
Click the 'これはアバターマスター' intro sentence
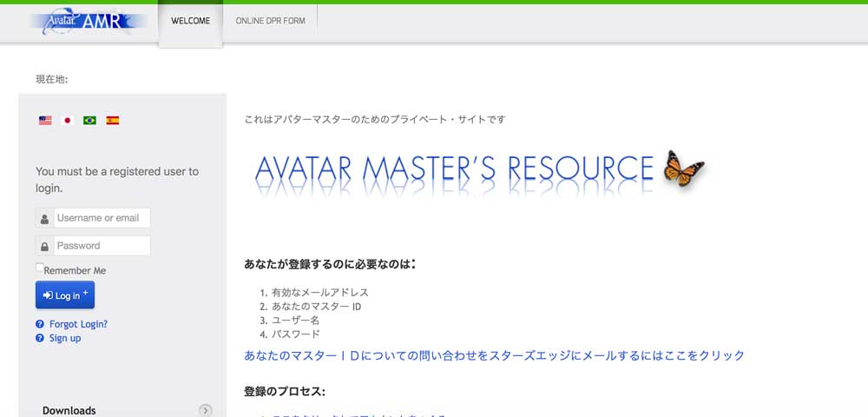tap(375, 119)
